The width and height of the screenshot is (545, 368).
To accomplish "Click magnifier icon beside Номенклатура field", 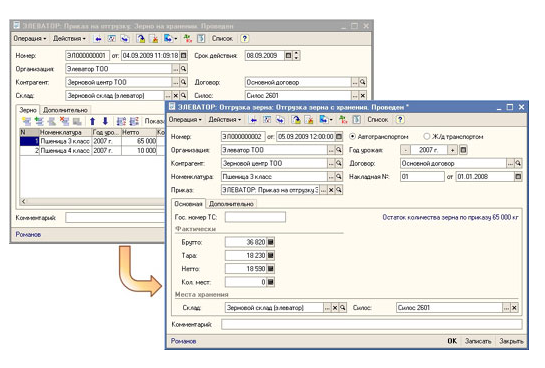I will coord(339,177).
